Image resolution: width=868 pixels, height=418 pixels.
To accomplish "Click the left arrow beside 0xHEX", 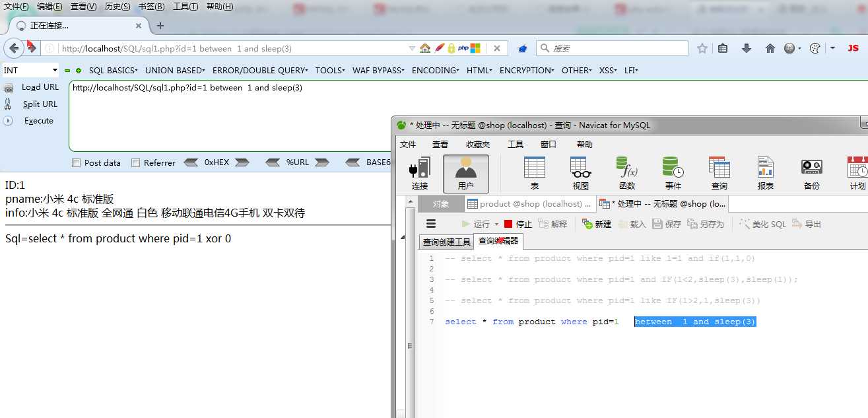I will 191,162.
